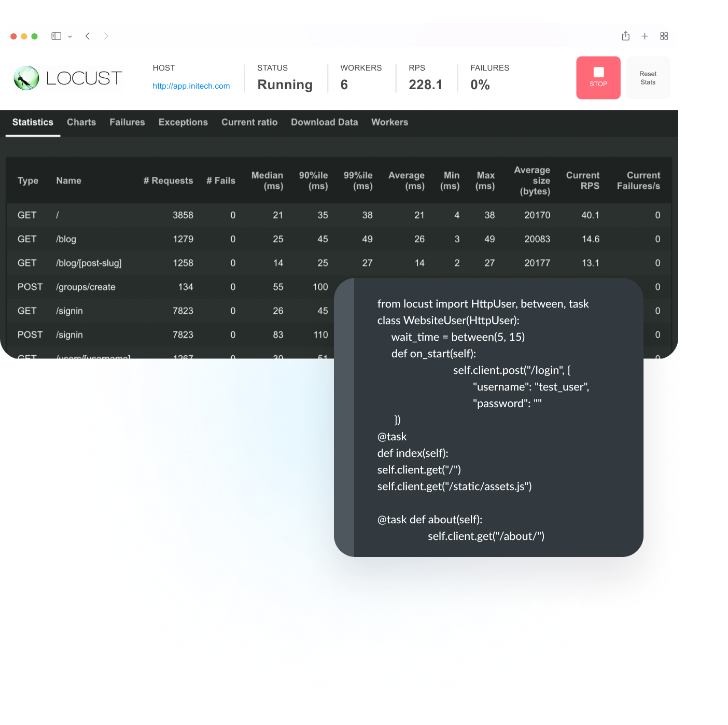Viewport: 728px width, 725px height.
Task: Show the tab overview grid icon
Action: pyautogui.click(x=664, y=36)
